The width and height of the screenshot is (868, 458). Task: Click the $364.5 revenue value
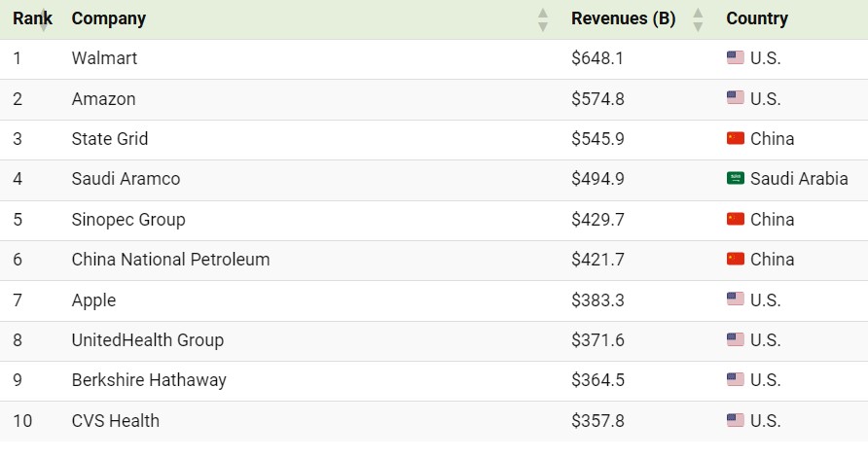point(597,380)
